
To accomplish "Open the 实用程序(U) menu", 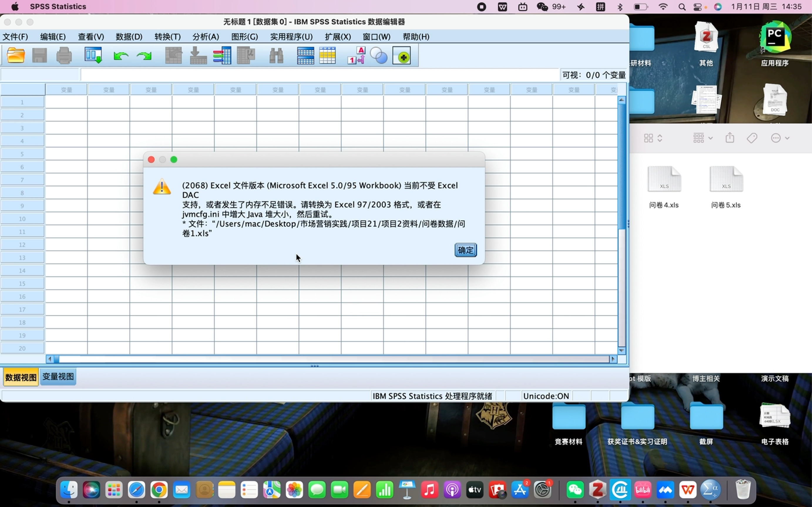I will click(x=291, y=37).
